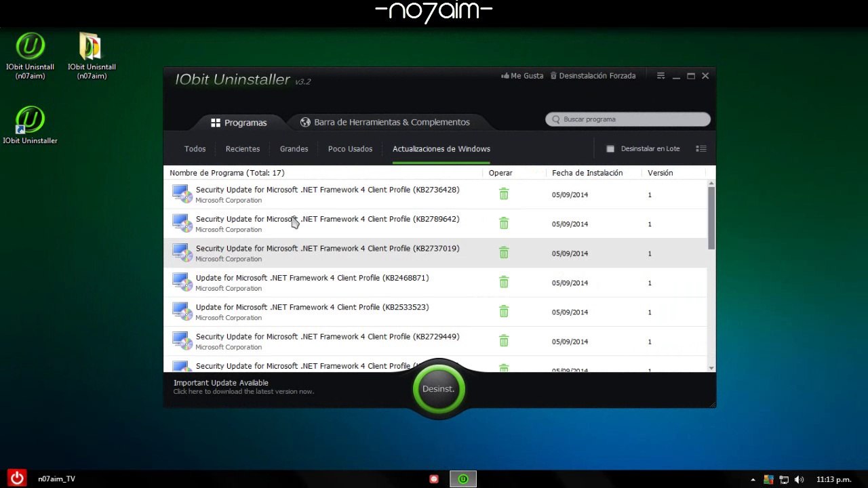Viewport: 868px width, 488px height.
Task: Click the program icon of KB2789642 update
Action: [x=182, y=223]
